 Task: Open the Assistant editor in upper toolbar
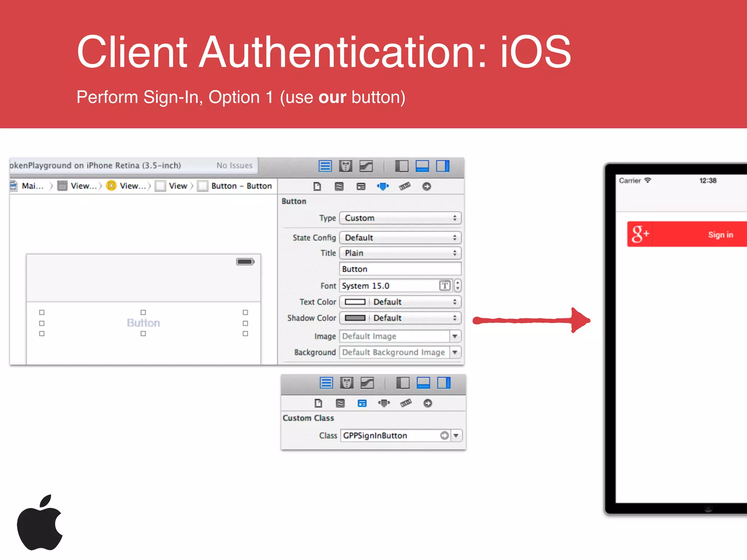[x=345, y=166]
